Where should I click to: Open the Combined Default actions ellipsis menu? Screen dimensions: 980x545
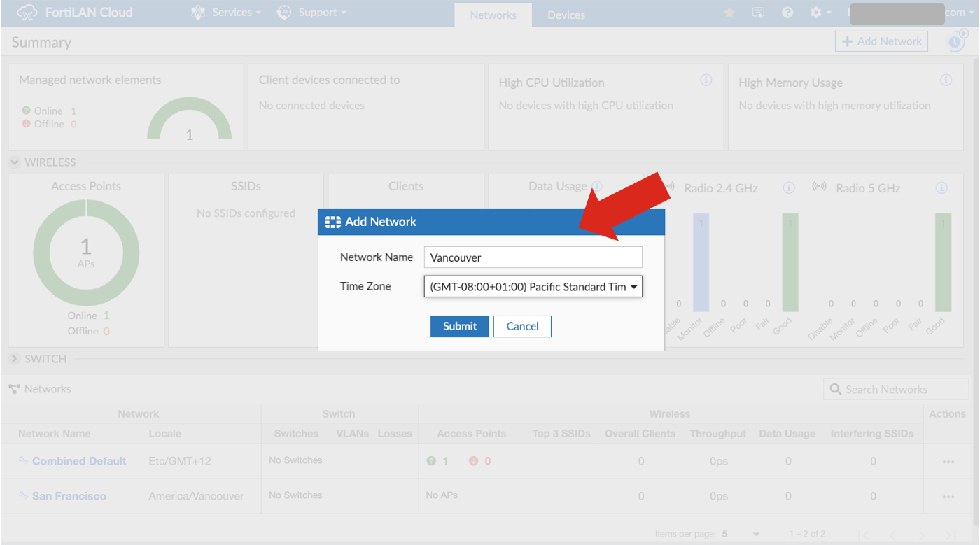(x=948, y=461)
